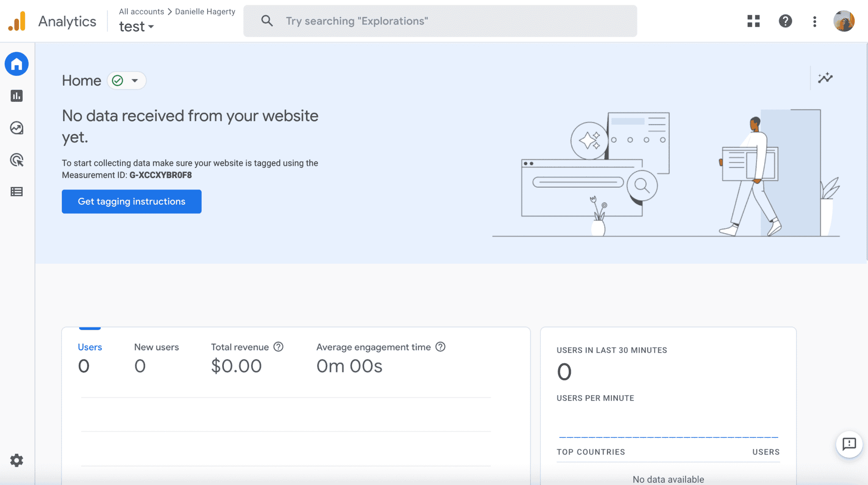
Task: Expand the Home data status dropdown
Action: 127,81
